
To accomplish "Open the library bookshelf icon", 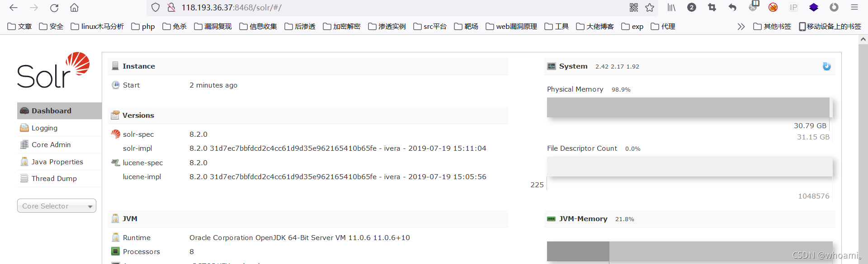I will 671,8.
